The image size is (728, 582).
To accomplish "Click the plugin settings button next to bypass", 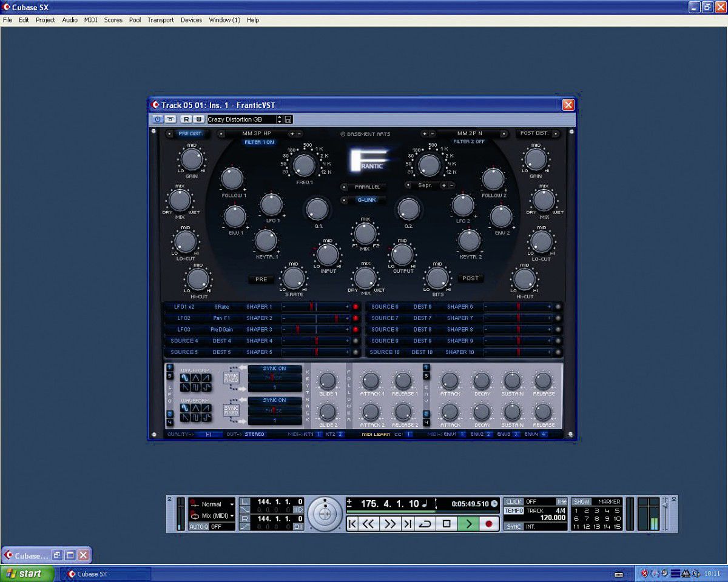I will tap(170, 119).
